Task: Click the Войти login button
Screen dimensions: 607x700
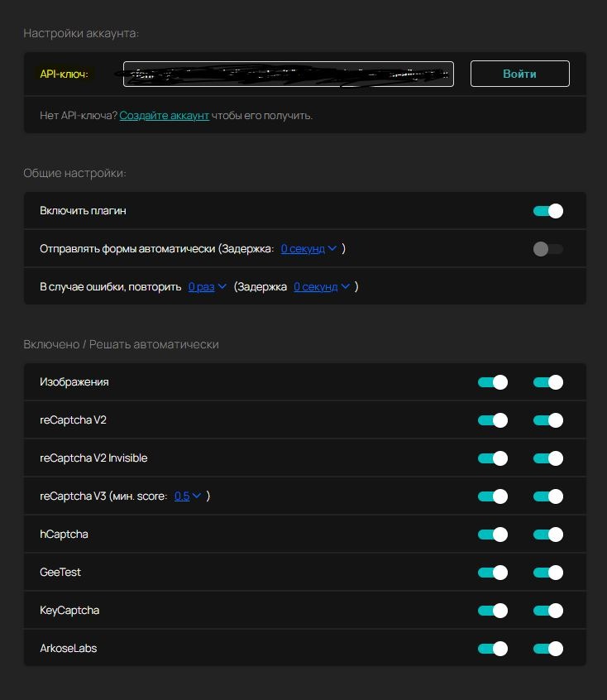Action: pos(520,74)
